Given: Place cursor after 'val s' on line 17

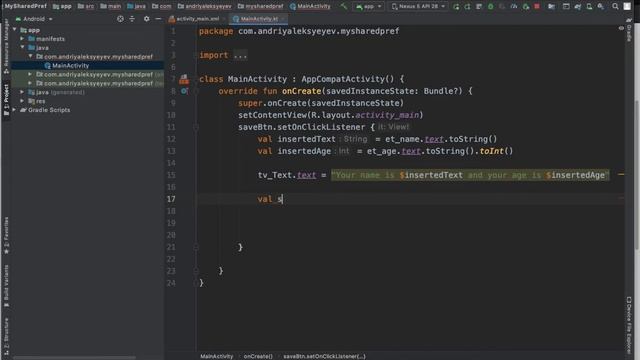Looking at the screenshot, I should (283, 199).
